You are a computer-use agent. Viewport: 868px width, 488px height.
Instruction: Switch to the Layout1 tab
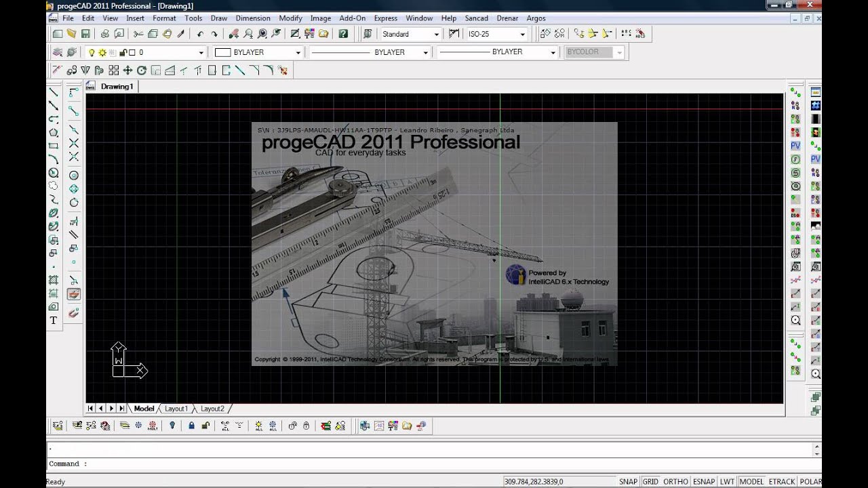(x=176, y=409)
